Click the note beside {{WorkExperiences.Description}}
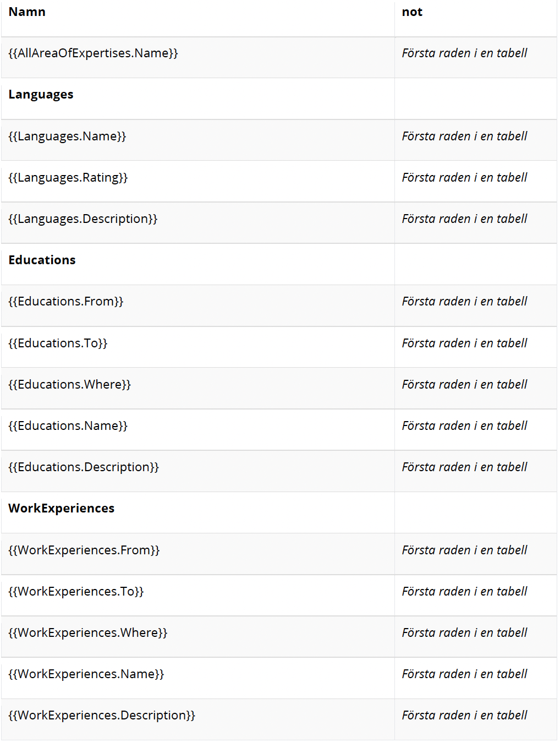The height and width of the screenshot is (742, 560). (464, 716)
